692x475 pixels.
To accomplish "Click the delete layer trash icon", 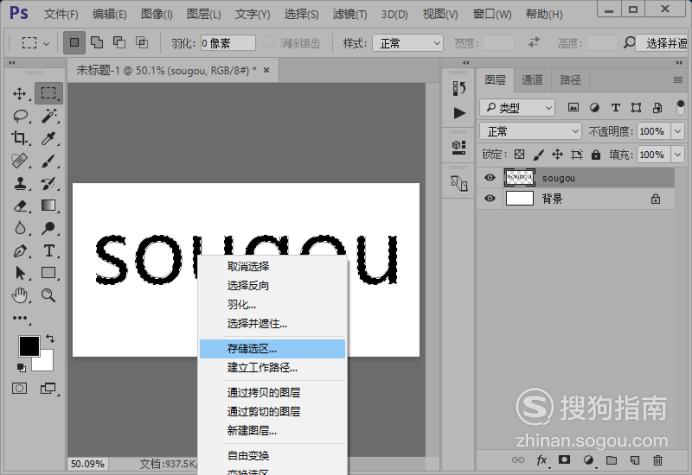I will pos(658,460).
